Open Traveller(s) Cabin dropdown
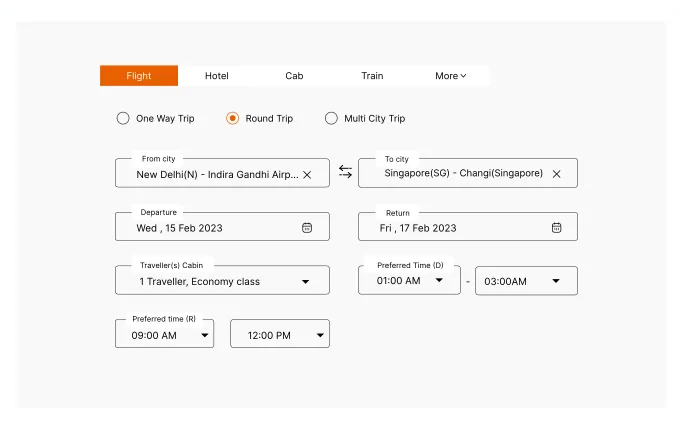This screenshot has height=431, width=682. 222,280
